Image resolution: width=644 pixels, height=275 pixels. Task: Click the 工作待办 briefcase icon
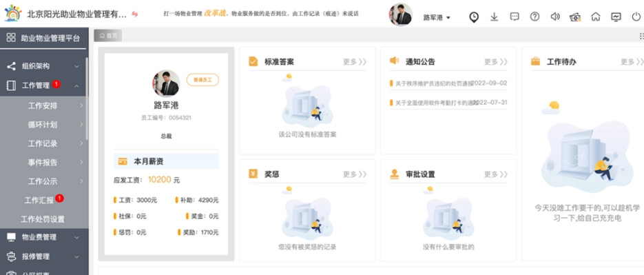point(536,61)
